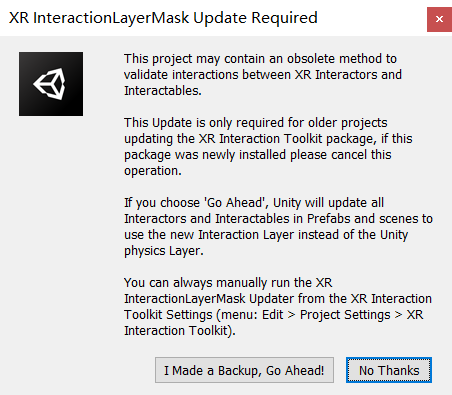The image size is (452, 395).
Task: Select the paragraph starting This Update is only required
Action: tap(268, 147)
